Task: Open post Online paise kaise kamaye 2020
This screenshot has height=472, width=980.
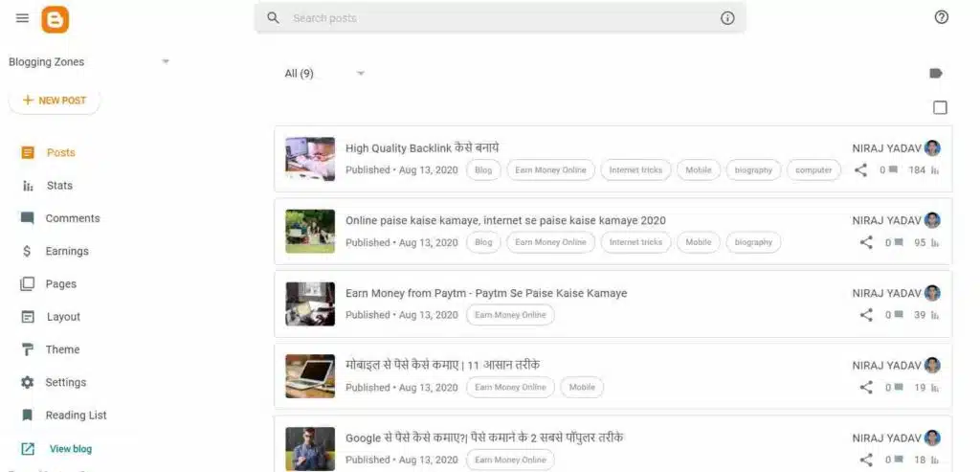Action: click(x=505, y=221)
